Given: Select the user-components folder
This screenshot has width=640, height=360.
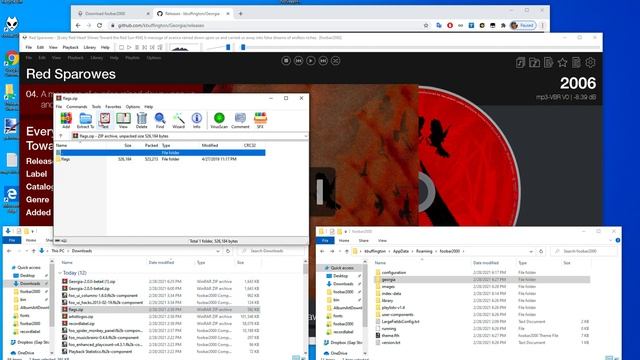Looking at the screenshot, I should pos(482,315).
